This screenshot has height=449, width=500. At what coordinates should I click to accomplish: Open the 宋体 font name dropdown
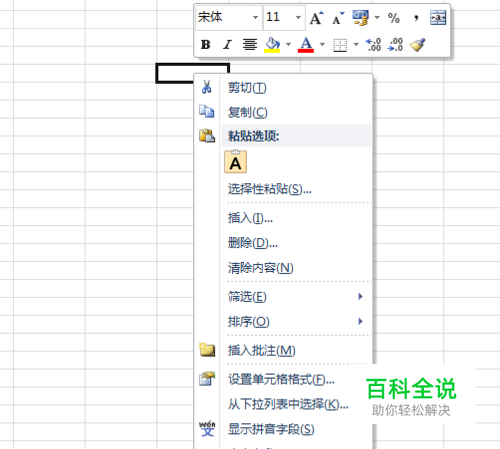tap(255, 17)
